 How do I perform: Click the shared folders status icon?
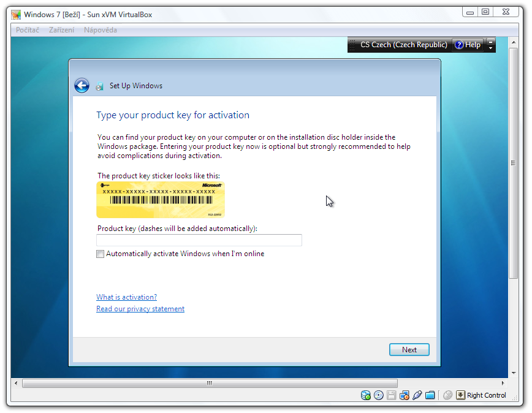[430, 395]
